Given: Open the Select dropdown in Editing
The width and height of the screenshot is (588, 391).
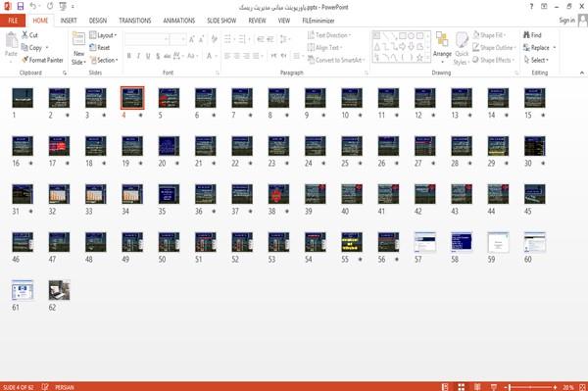Looking at the screenshot, I should [536, 60].
